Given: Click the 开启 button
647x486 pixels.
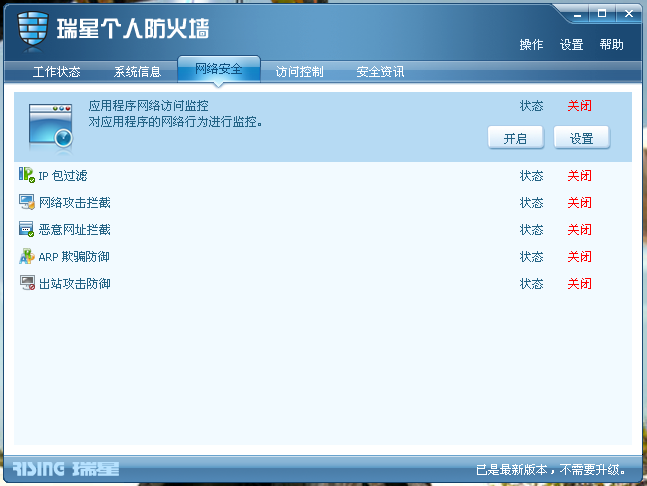Looking at the screenshot, I should pos(516,138).
